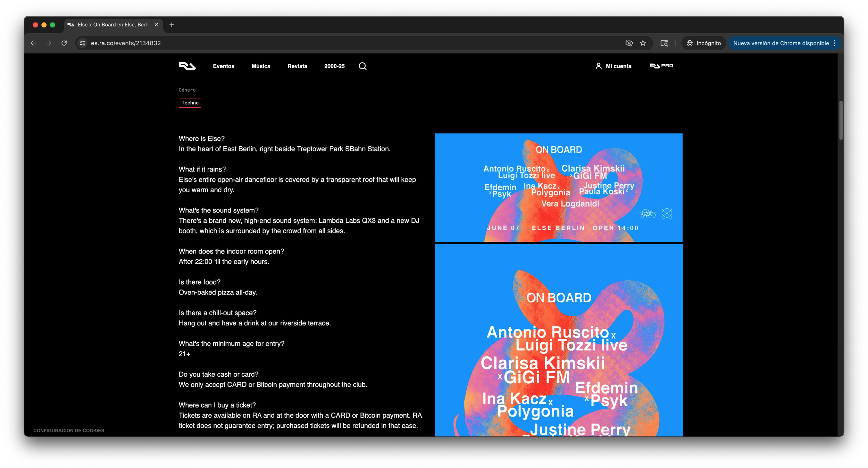This screenshot has height=468, width=868.
Task: Open Chrome three-dot menu
Action: click(x=835, y=43)
